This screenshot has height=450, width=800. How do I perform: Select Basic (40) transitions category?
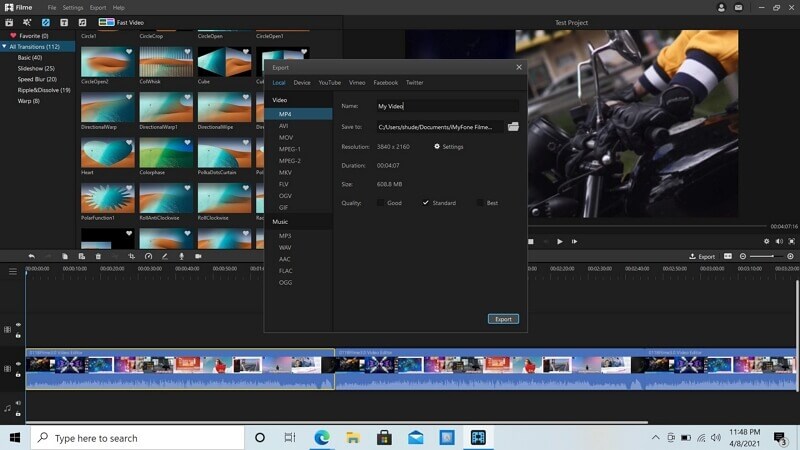(x=30, y=58)
